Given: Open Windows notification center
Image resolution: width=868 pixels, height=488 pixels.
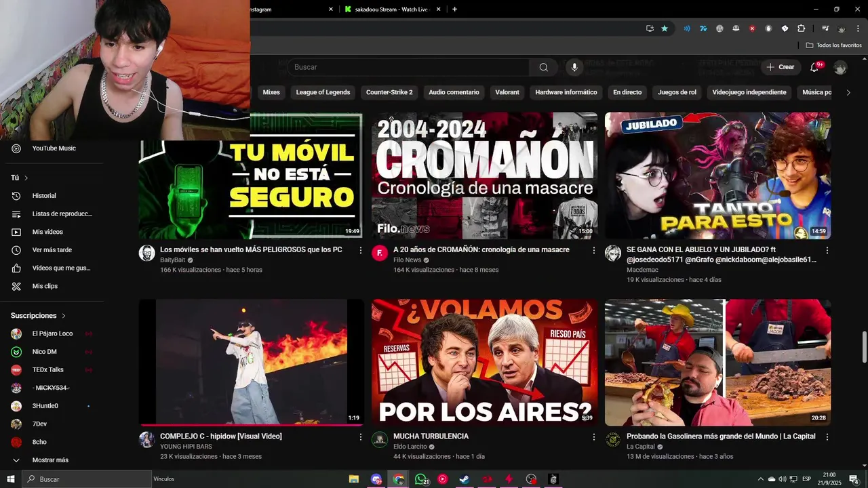Looking at the screenshot, I should pyautogui.click(x=854, y=479).
